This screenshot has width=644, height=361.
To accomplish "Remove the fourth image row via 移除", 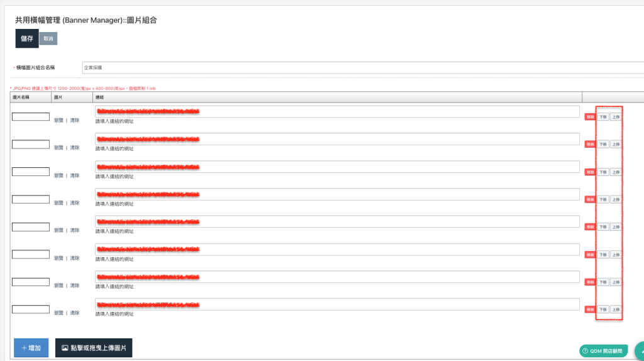I will tap(590, 199).
